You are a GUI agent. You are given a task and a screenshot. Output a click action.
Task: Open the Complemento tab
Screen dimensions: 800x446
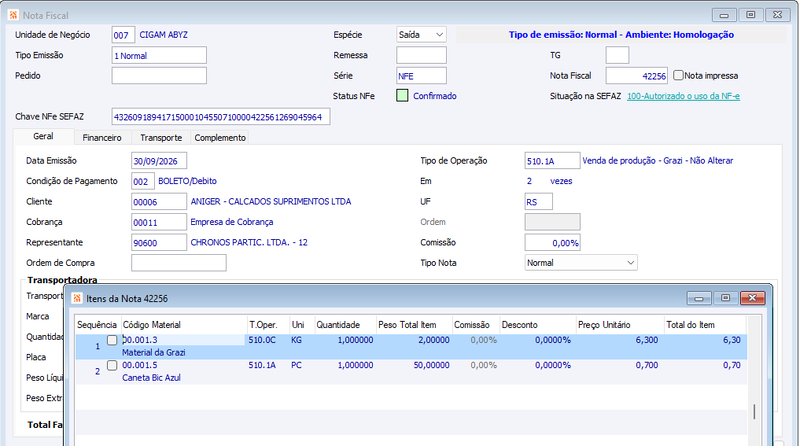(x=220, y=138)
